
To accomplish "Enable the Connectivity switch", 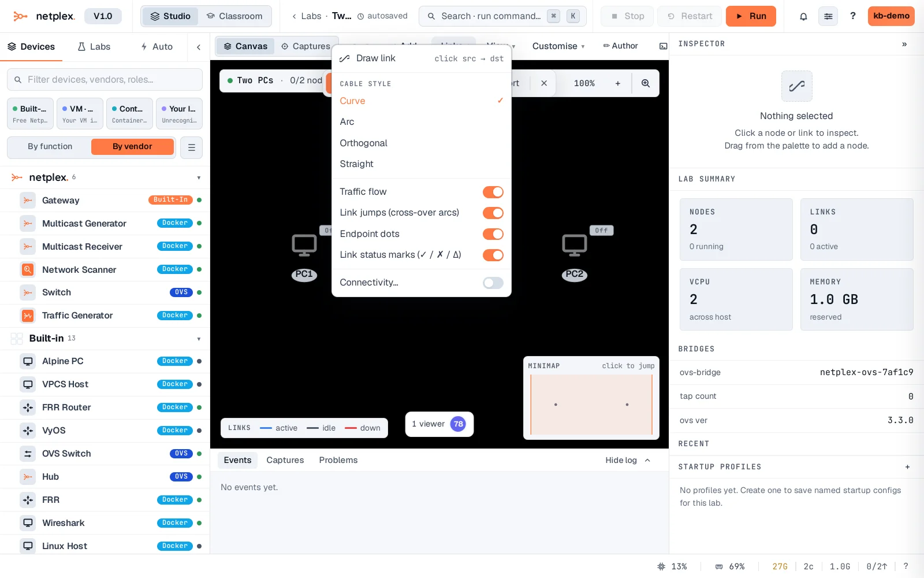I will click(493, 283).
